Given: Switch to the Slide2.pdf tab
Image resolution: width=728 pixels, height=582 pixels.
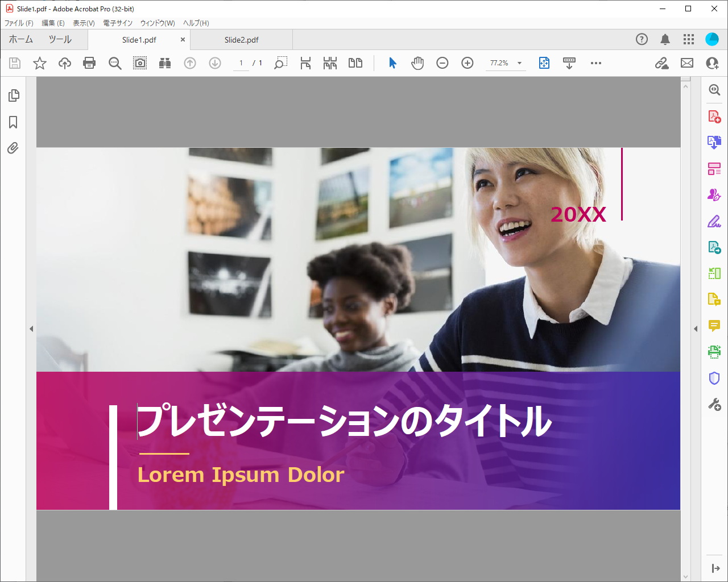Looking at the screenshot, I should coord(241,40).
